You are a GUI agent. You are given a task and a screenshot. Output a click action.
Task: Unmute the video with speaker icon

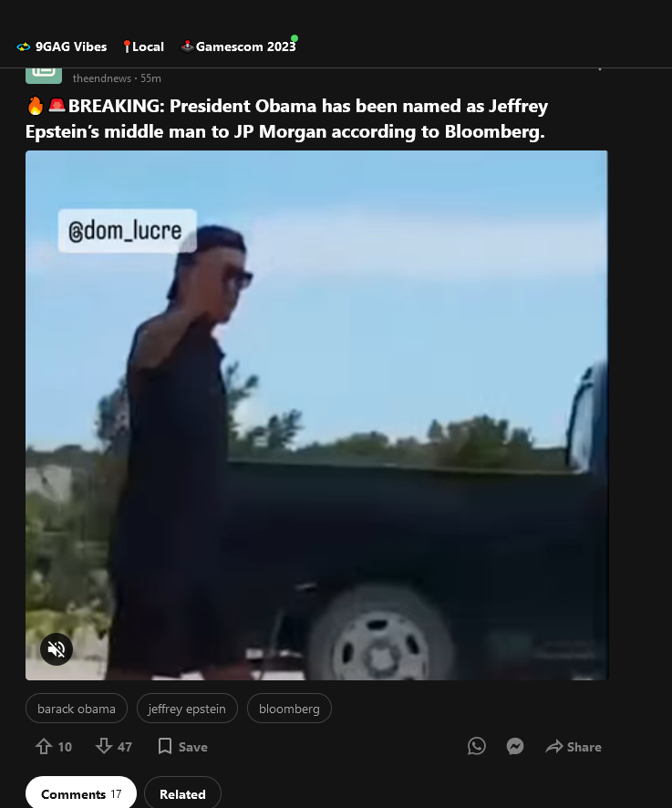coord(57,648)
